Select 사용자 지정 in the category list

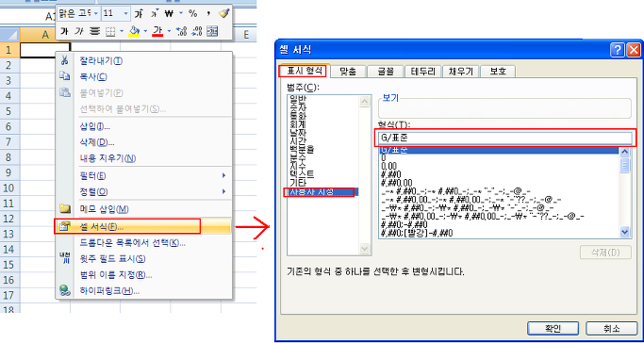(x=323, y=191)
